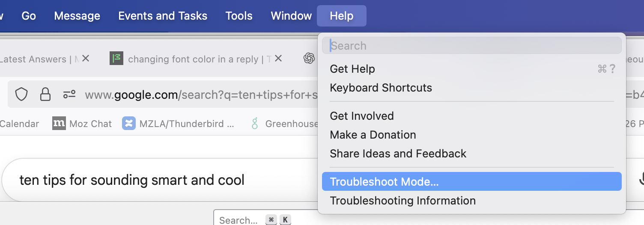Switch to 'changing font color in a reply' tab
The width and height of the screenshot is (644, 225).
193,59
